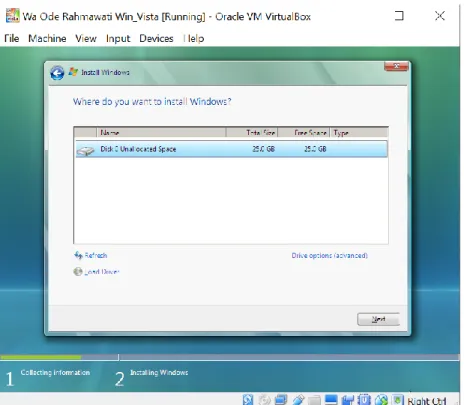Click the hard disk activity status icon
464x405 pixels.
248,400
